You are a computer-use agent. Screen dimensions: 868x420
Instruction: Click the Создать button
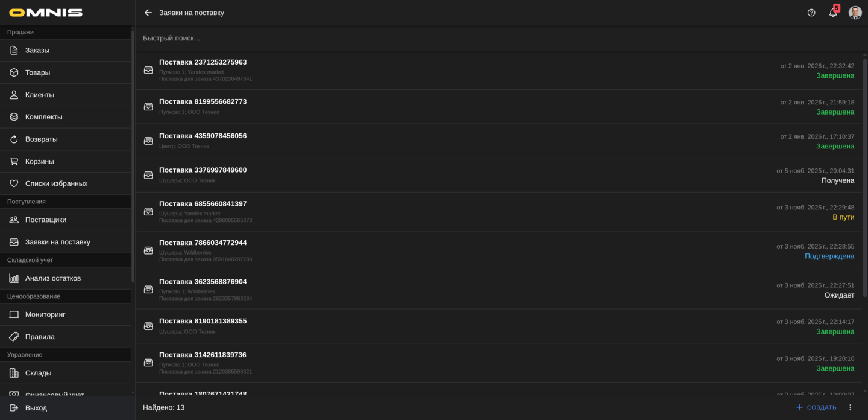click(816, 407)
